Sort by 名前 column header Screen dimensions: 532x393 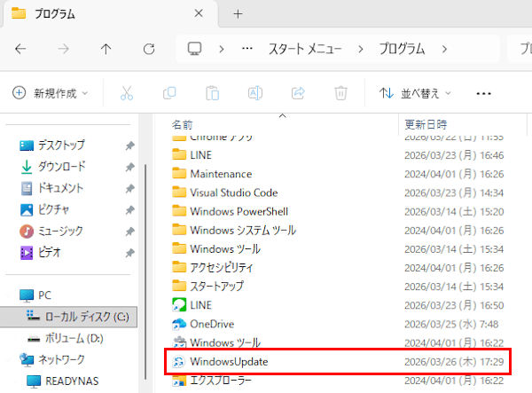click(x=182, y=125)
